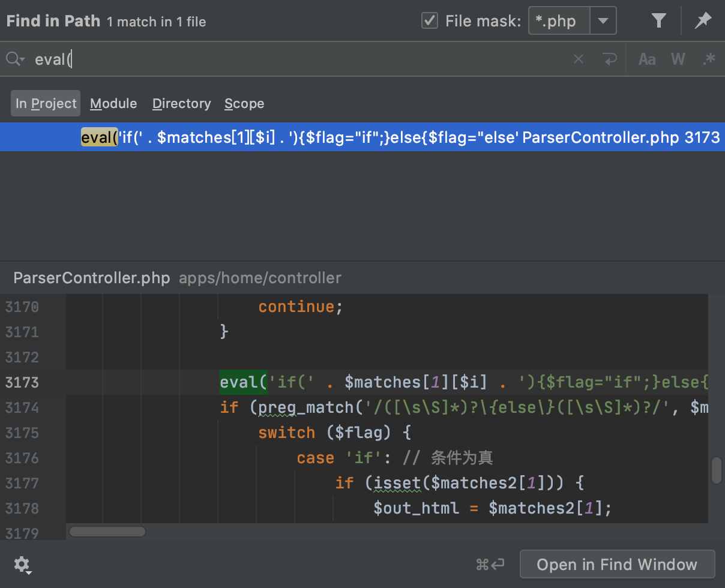Click Open in Find Window button
This screenshot has width=725, height=588.
(617, 565)
